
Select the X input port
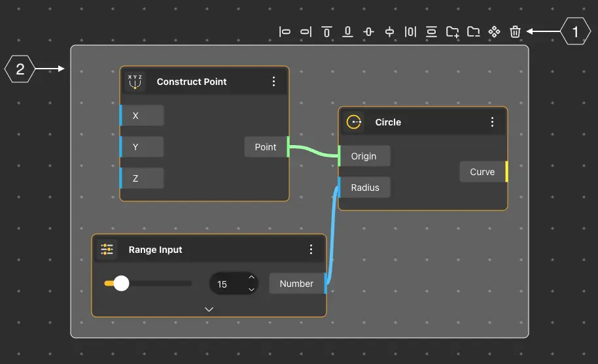(x=142, y=116)
